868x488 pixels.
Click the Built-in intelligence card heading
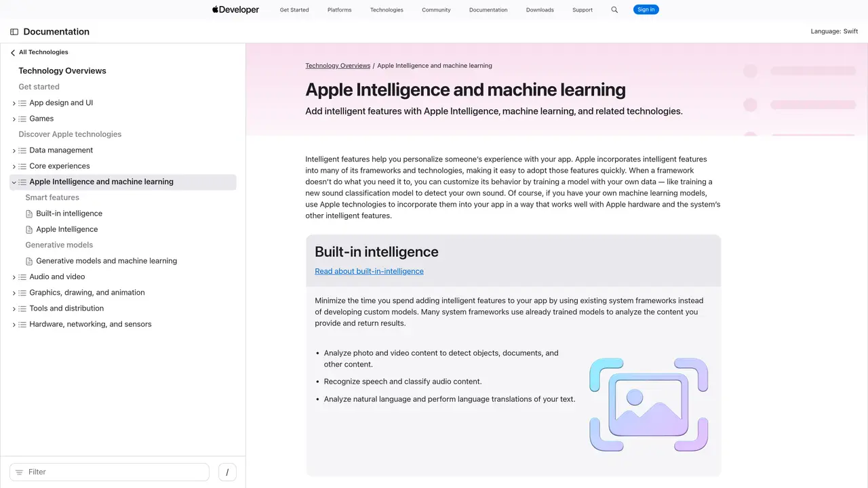pyautogui.click(x=376, y=252)
